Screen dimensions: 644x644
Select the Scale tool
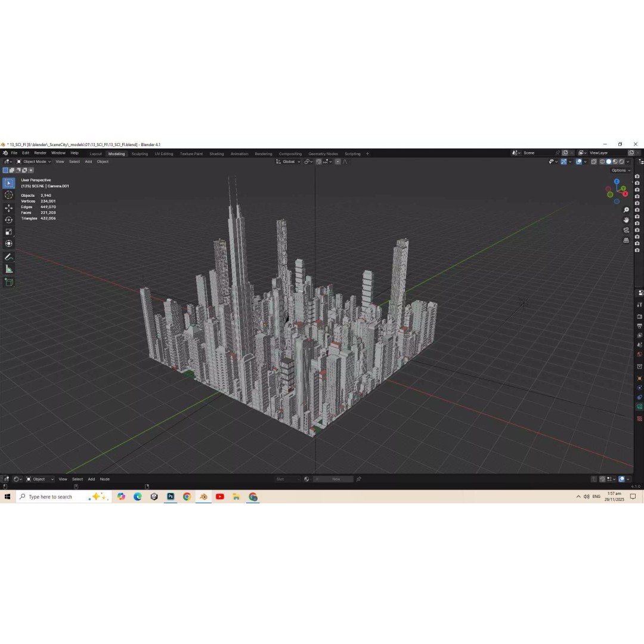[8, 231]
